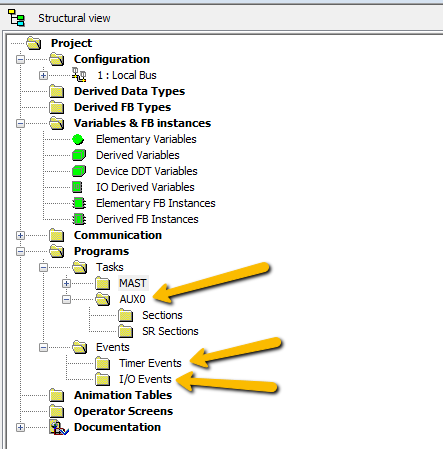Viewport: 443px width, 449px height.
Task: Collapse the Configuration node
Action: (20, 60)
